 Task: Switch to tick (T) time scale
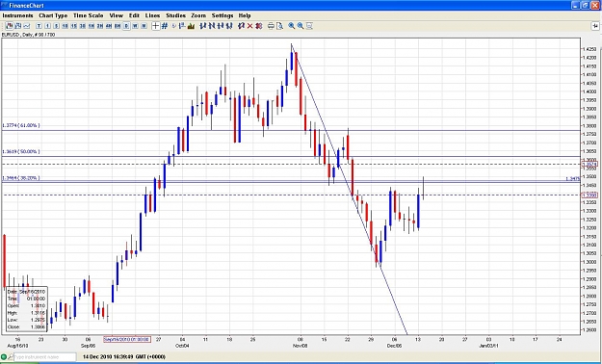(39, 26)
